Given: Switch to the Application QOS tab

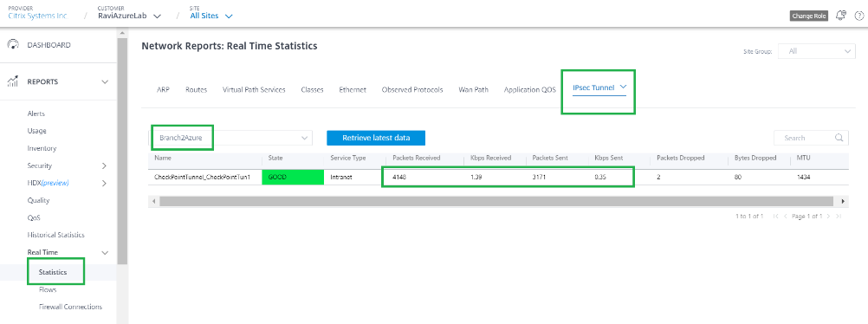Looking at the screenshot, I should (530, 90).
